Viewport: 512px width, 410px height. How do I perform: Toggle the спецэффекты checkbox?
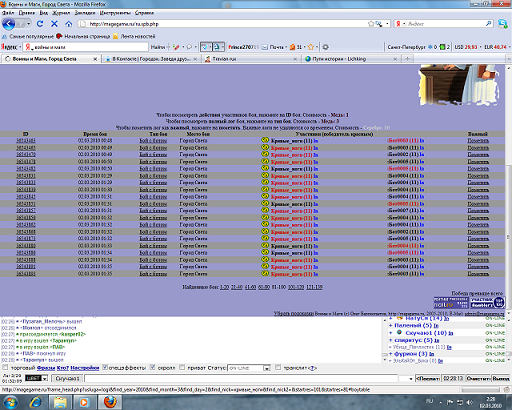click(105, 367)
